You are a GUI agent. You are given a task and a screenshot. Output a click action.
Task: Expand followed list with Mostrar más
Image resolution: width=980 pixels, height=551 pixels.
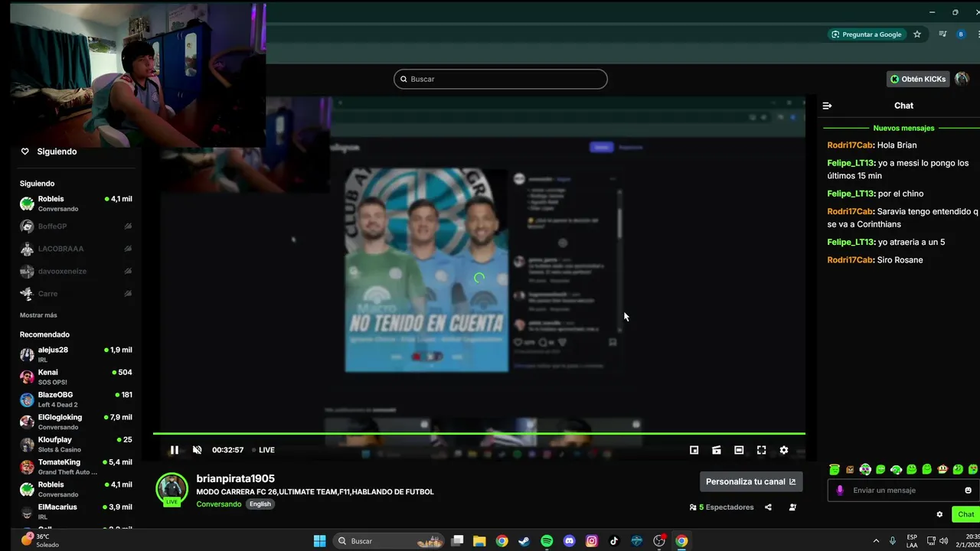[x=38, y=315]
